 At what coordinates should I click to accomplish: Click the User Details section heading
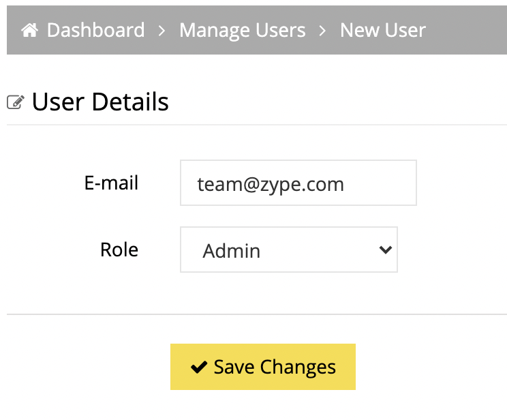click(100, 102)
